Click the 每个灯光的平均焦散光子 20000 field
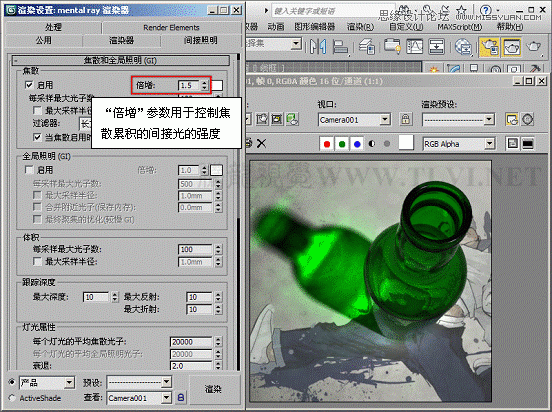Viewport: 552px width, 412px height. click(192, 342)
